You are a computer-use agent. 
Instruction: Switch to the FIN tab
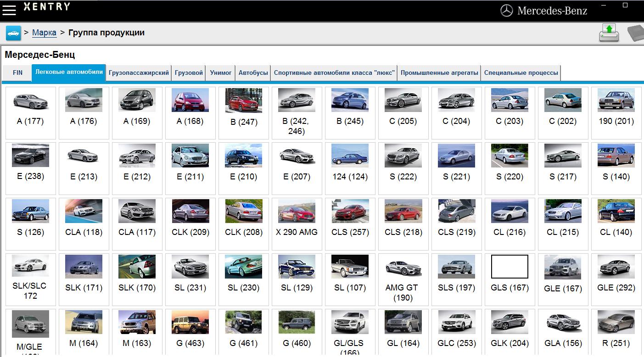click(x=17, y=73)
